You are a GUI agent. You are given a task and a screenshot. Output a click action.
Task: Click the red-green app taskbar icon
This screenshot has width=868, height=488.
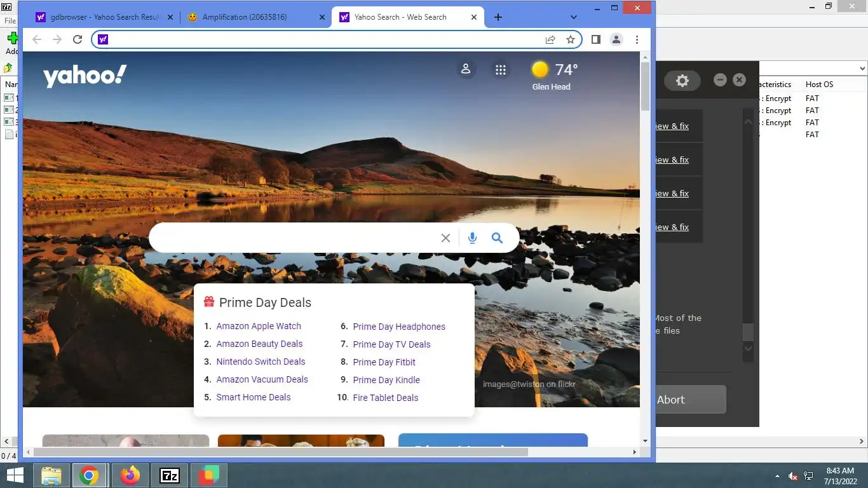[209, 475]
